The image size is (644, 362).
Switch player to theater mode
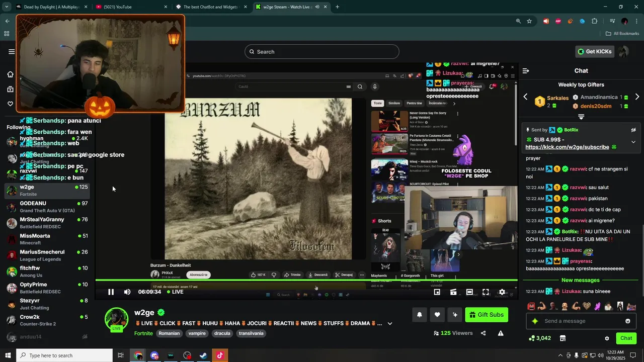(x=469, y=292)
